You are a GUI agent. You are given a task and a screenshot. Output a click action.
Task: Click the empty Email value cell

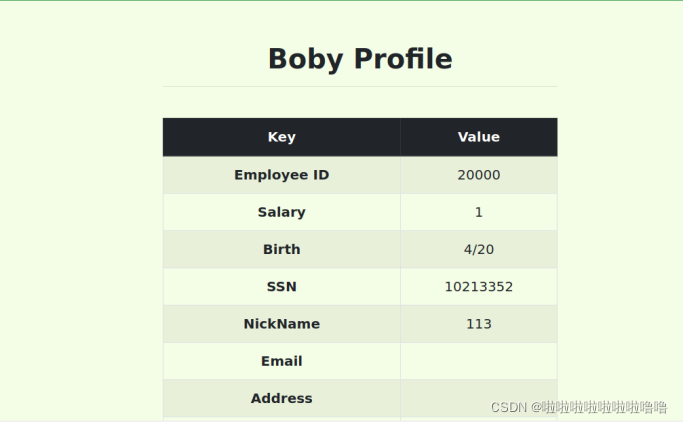coord(478,361)
